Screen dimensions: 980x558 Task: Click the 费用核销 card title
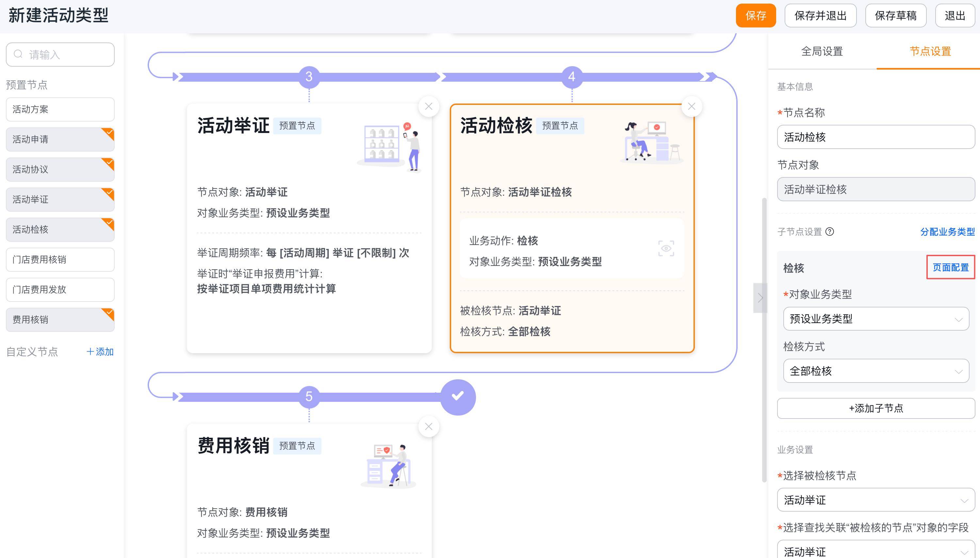coord(233,445)
